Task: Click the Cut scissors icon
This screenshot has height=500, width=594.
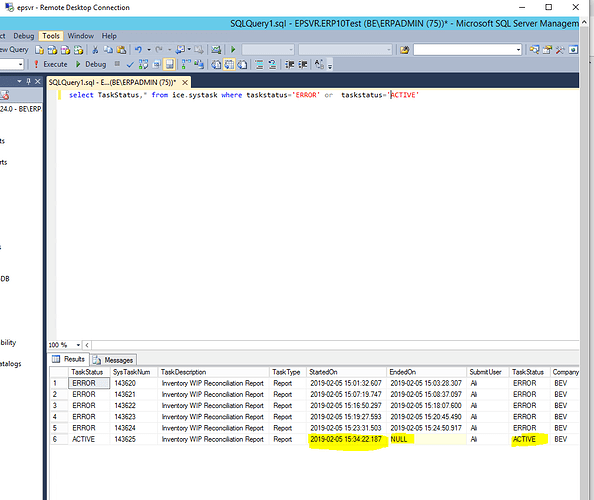Action: 95,50
